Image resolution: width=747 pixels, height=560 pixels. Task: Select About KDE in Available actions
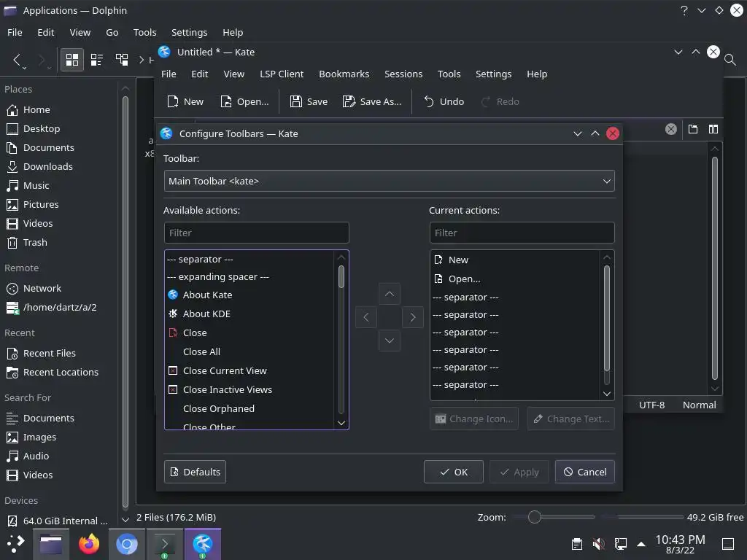tap(249, 314)
